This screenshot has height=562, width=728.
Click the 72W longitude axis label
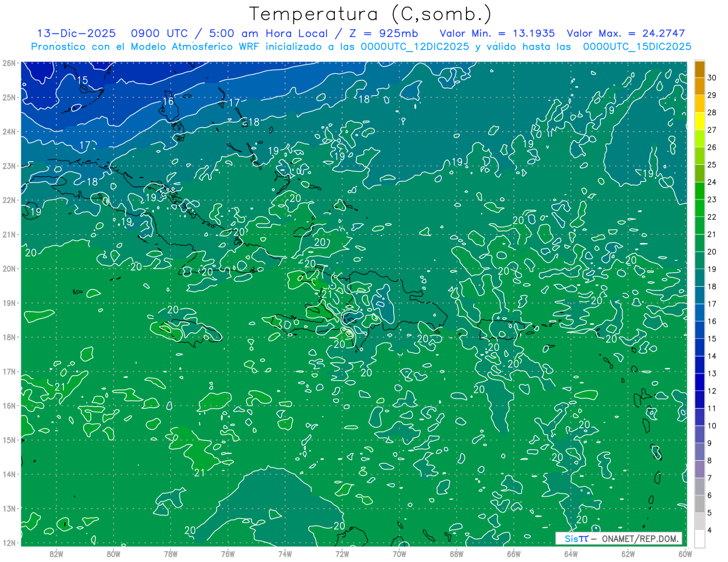pos(342,554)
